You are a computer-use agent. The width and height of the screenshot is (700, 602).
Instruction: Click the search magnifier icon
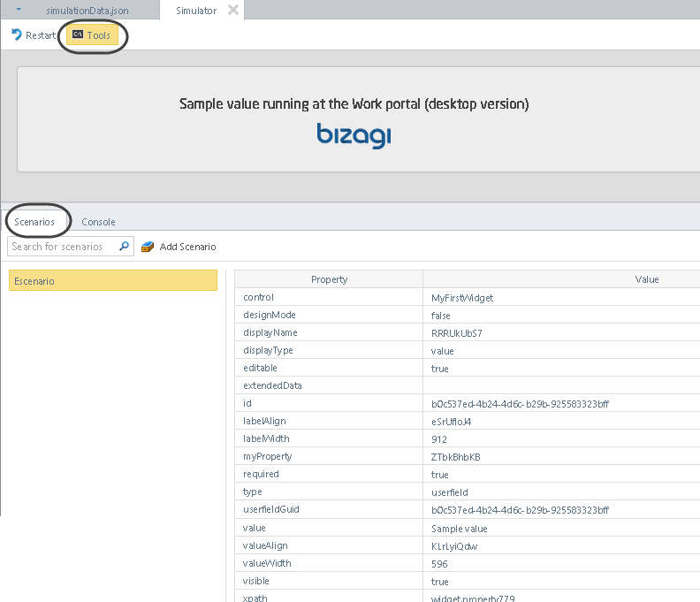pos(124,246)
